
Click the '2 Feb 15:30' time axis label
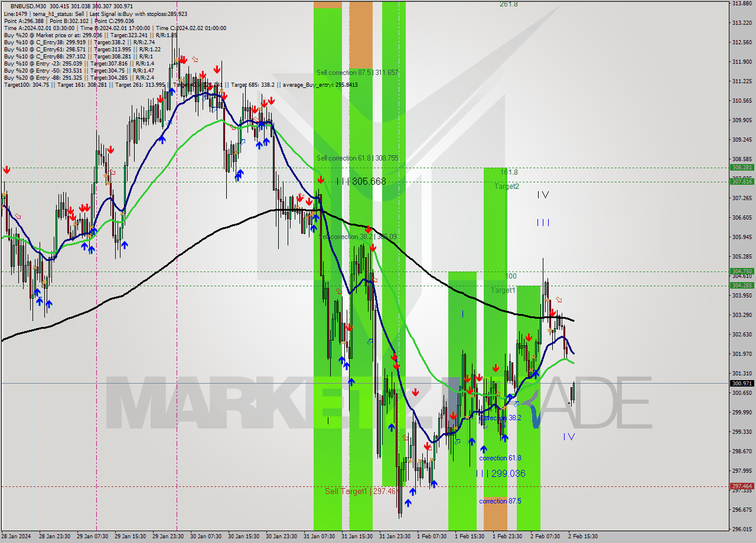pos(583,537)
